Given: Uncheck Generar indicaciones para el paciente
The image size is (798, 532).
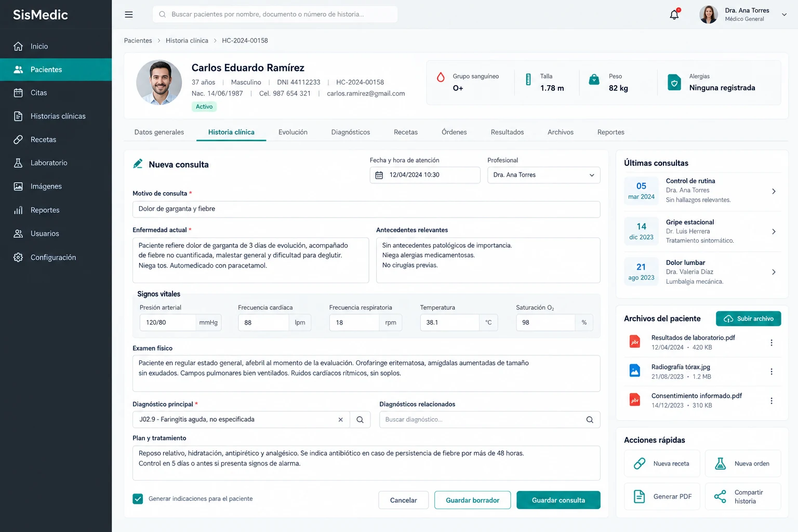Looking at the screenshot, I should click(138, 499).
